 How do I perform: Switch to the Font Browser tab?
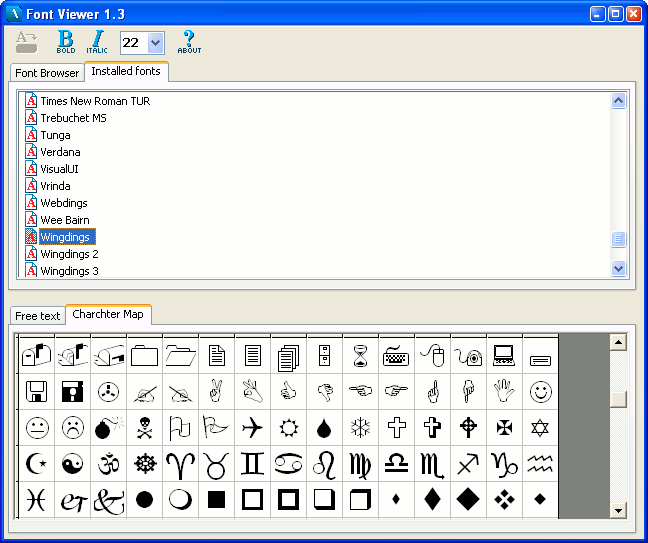click(x=47, y=73)
